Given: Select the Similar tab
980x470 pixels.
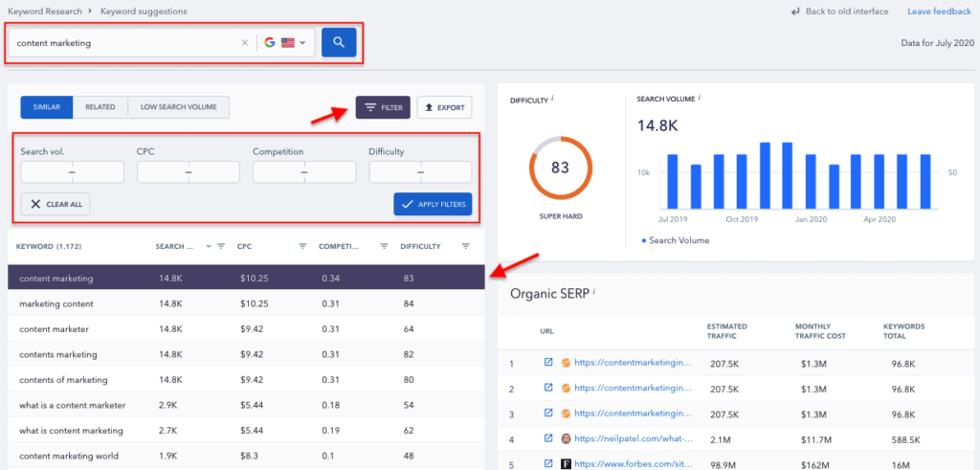Looking at the screenshot, I should coord(46,107).
